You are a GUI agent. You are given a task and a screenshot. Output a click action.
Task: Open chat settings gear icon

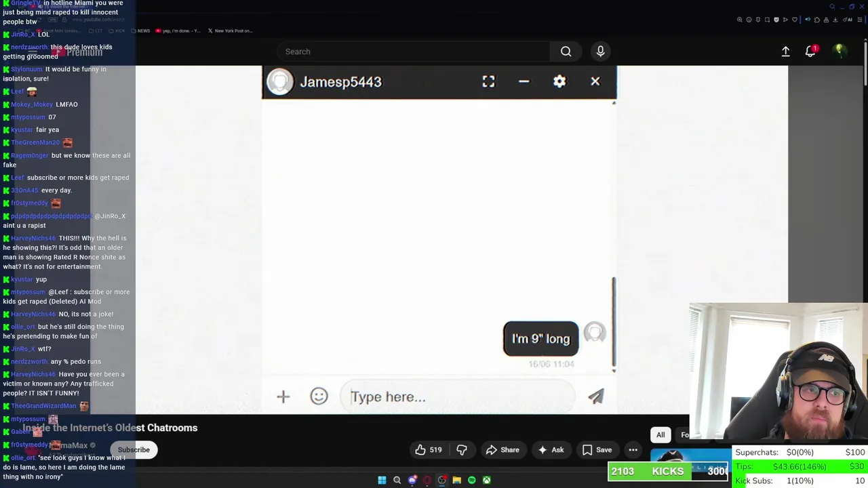(x=559, y=81)
